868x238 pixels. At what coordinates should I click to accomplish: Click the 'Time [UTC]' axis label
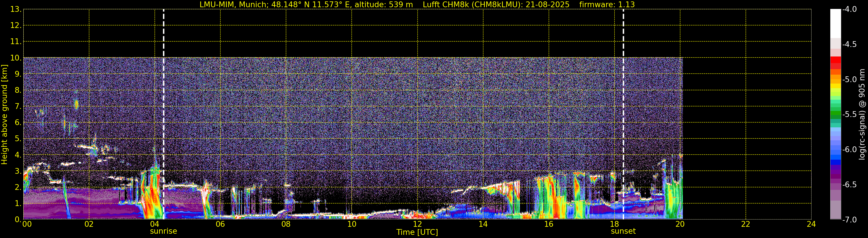[x=417, y=232]
